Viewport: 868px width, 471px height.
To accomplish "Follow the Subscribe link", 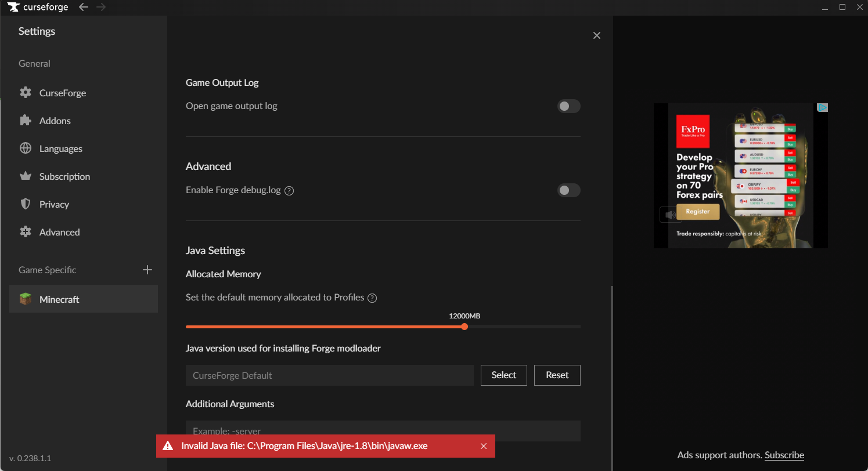I will pos(784,455).
